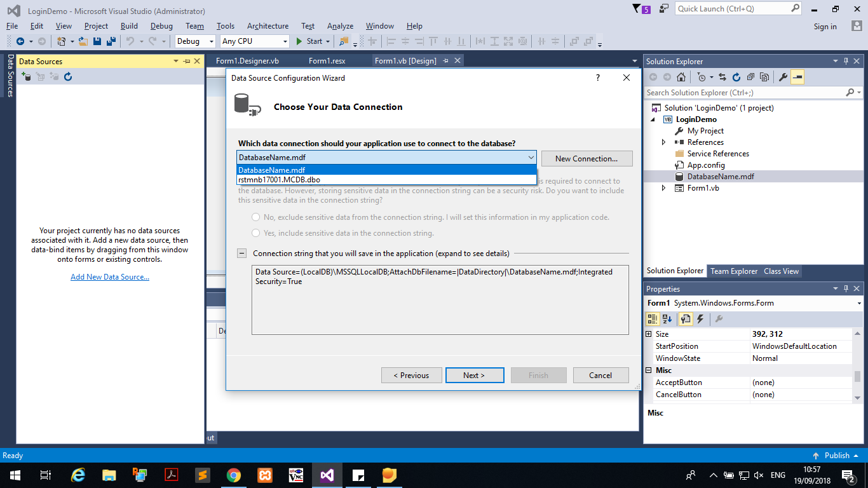The width and height of the screenshot is (868, 488).
Task: Click Navigate Backward toolbar arrow
Action: (x=20, y=41)
